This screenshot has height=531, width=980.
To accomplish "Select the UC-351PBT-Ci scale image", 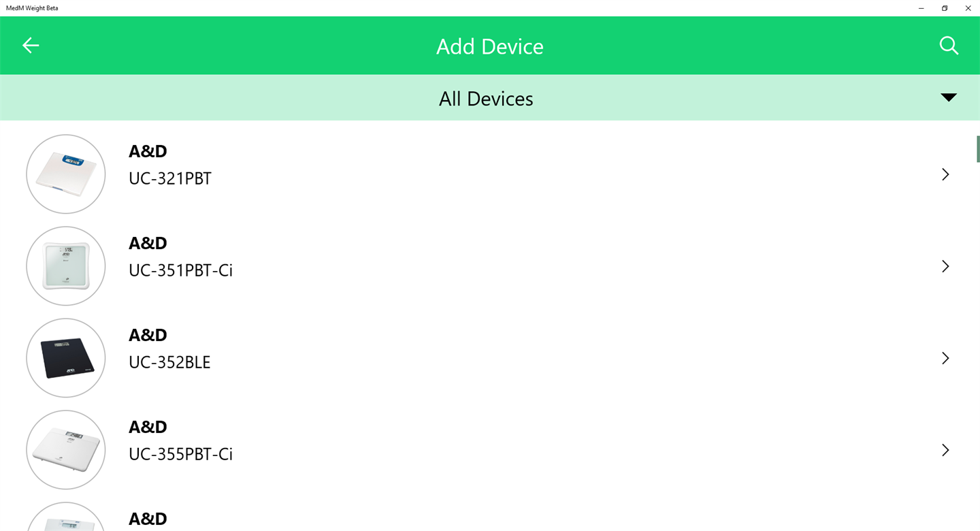I will 66,266.
